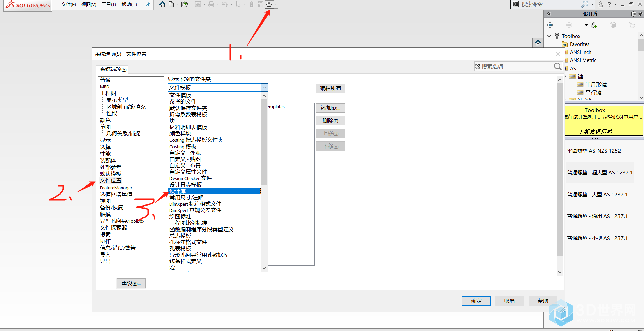
Task: Open the 文件(F) menu
Action: pyautogui.click(x=68, y=4)
